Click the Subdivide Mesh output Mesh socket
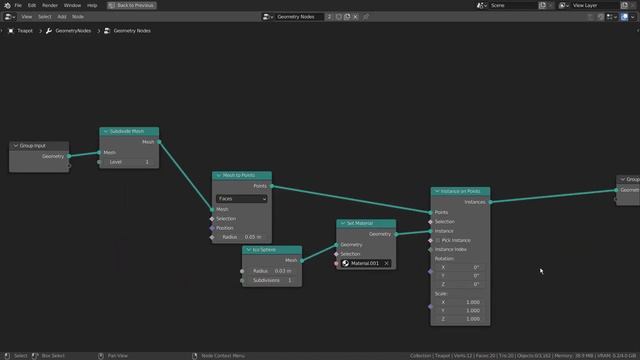This screenshot has height=360, width=640. [159, 142]
